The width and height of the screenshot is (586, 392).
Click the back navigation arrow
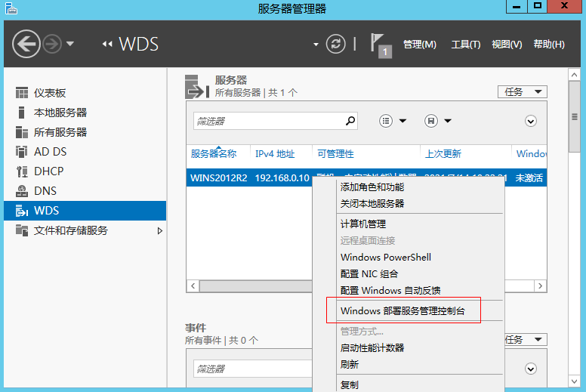click(26, 44)
